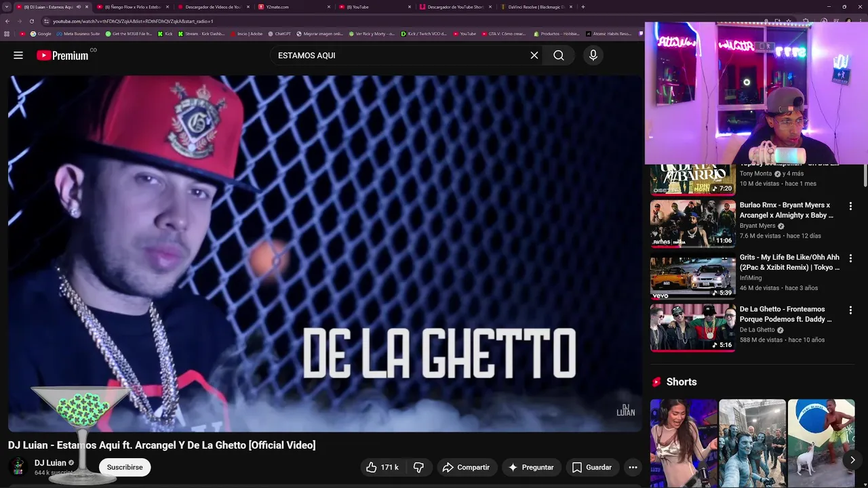The image size is (868, 488).
Task: Mute the DJ Luian tab audio icon
Action: pyautogui.click(x=79, y=7)
